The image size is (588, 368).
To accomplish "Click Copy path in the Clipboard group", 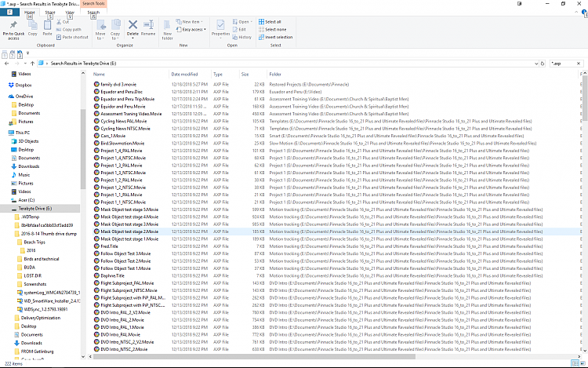I will 69,29.
